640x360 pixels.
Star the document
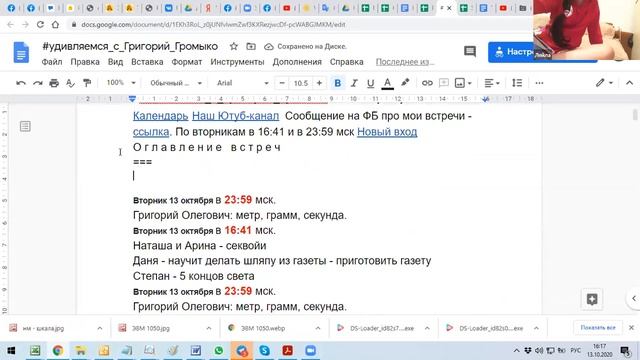point(233,47)
